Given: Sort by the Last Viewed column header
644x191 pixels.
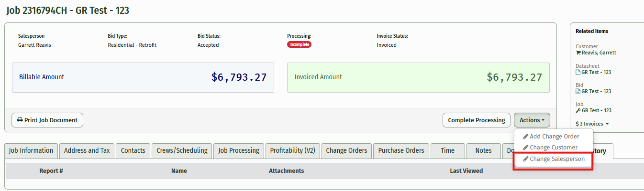Looking at the screenshot, I should 466,170.
